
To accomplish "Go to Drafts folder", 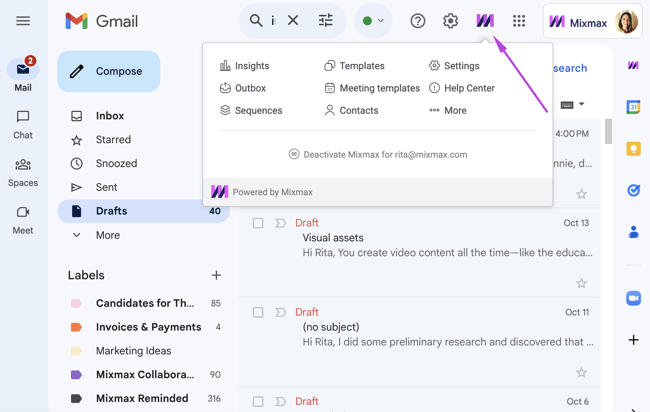I will pyautogui.click(x=143, y=211).
